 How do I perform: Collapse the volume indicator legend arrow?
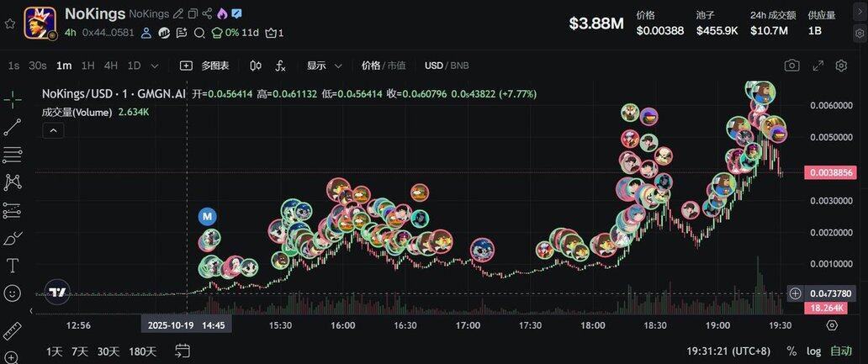pyautogui.click(x=52, y=130)
